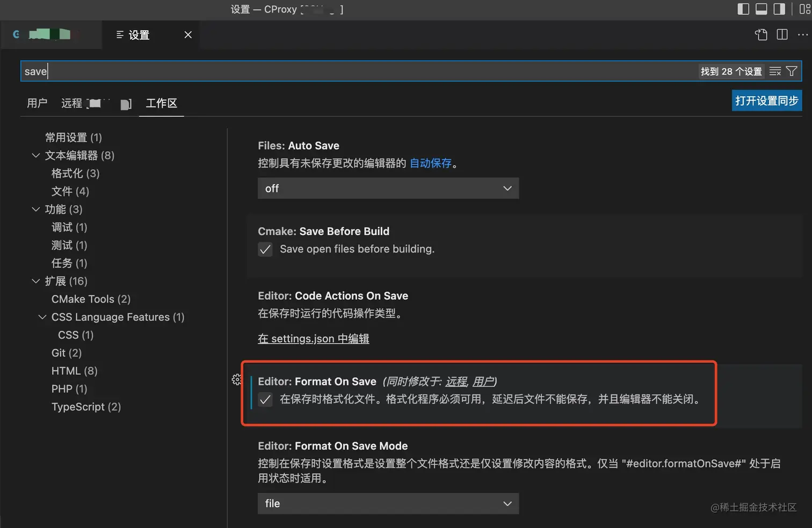Collapse 文本编辑器 tree section
This screenshot has width=812, height=528.
[36, 156]
